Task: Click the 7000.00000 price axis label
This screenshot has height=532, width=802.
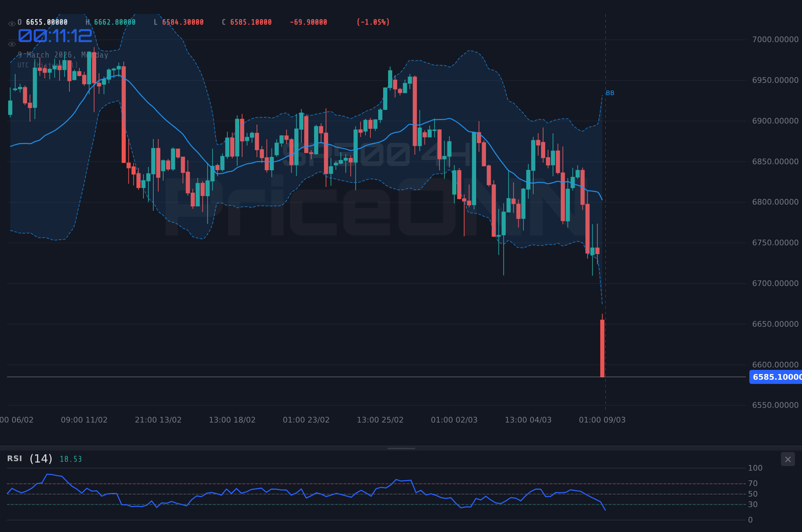Action: 775,39
